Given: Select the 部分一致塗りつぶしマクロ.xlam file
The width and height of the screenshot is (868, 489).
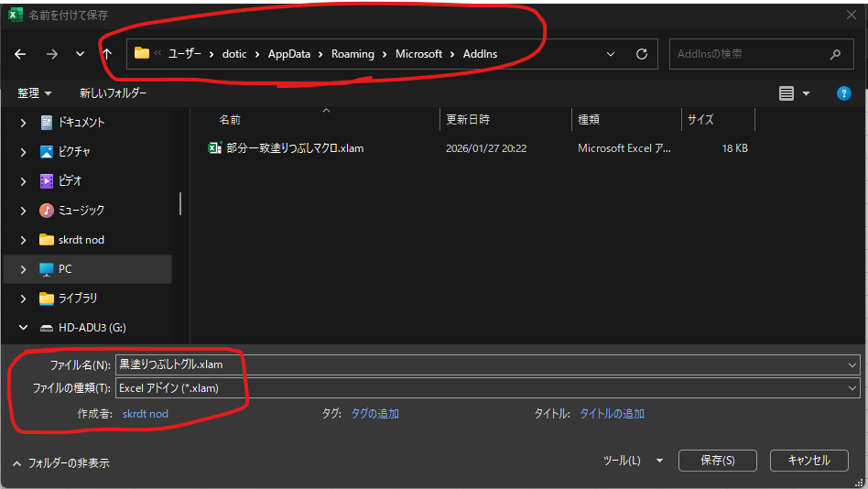Looking at the screenshot, I should [295, 147].
